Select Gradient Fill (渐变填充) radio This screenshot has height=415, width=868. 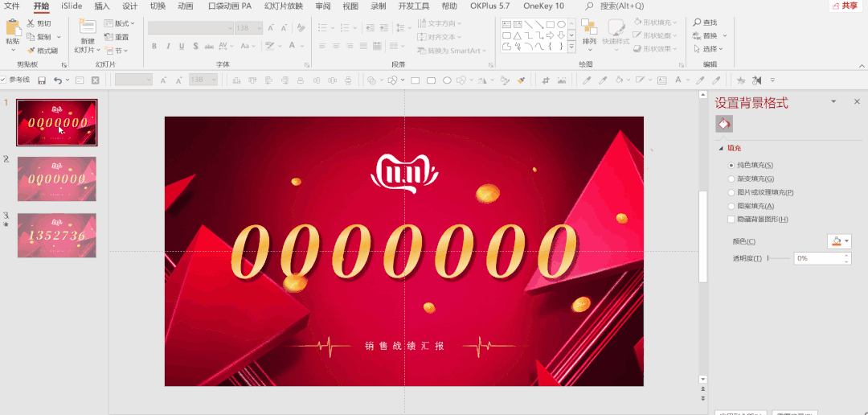click(x=732, y=179)
